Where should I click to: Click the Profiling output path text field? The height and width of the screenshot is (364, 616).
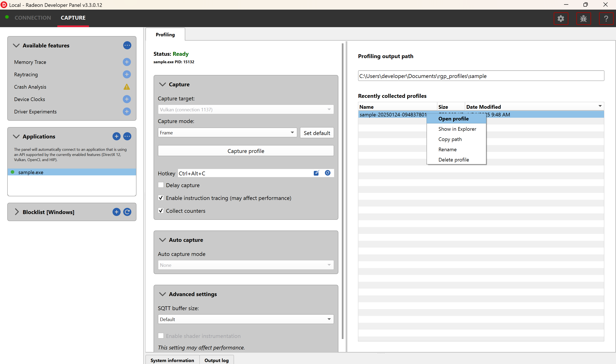click(481, 76)
